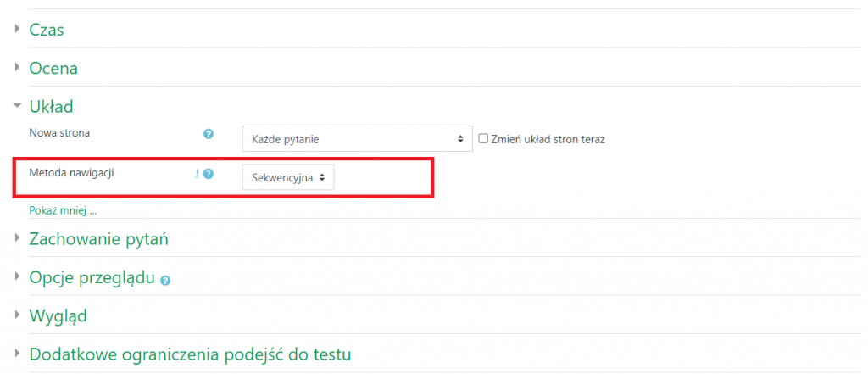Collapse Układ using its triangle arrow
This screenshot has height=374, width=868.
click(x=18, y=104)
